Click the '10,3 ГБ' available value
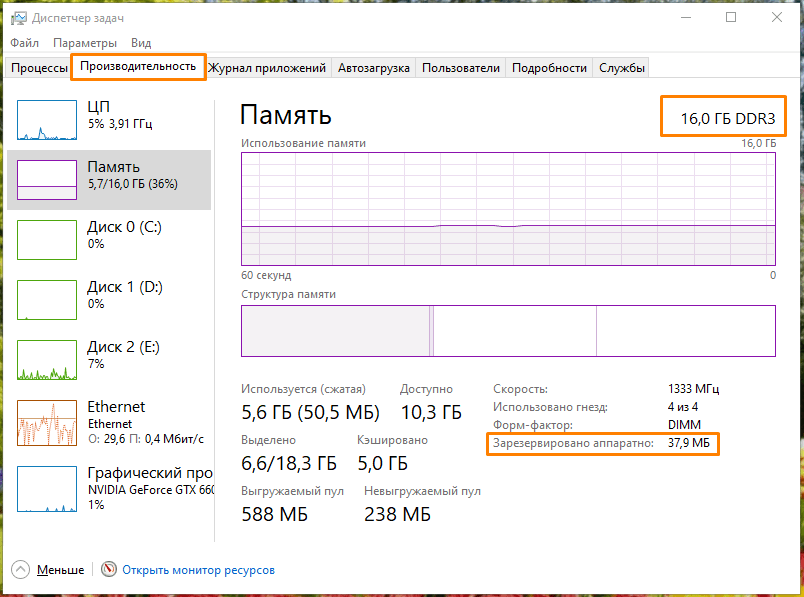The height and width of the screenshot is (597, 804). click(x=431, y=412)
